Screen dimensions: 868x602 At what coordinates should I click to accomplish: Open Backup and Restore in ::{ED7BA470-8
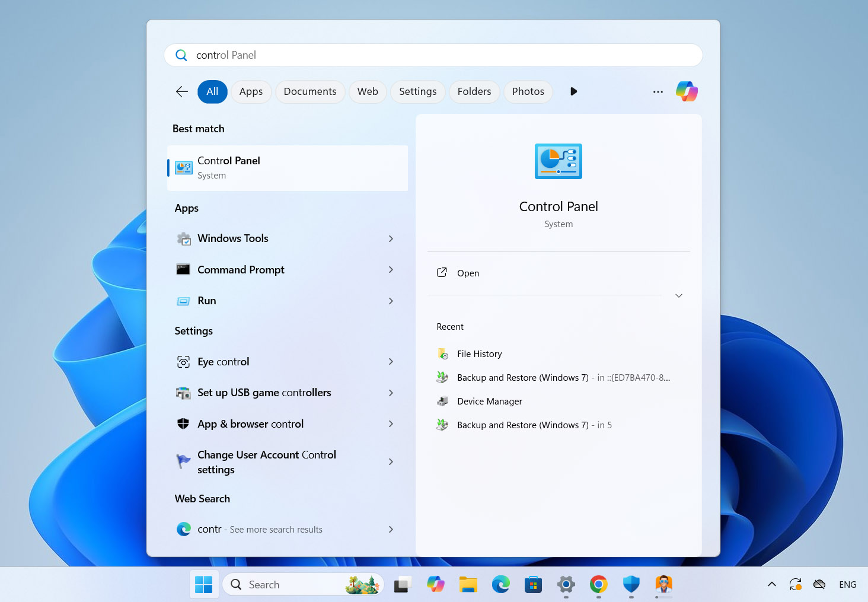(564, 378)
